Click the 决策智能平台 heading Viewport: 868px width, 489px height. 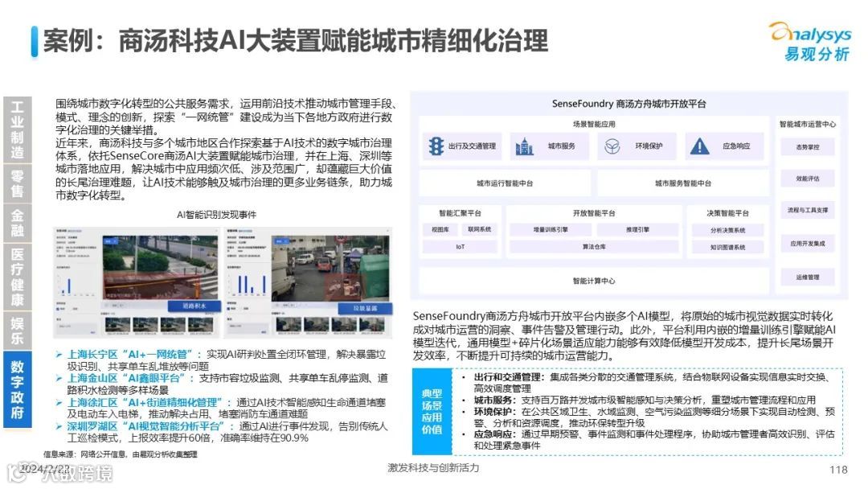pos(728,213)
